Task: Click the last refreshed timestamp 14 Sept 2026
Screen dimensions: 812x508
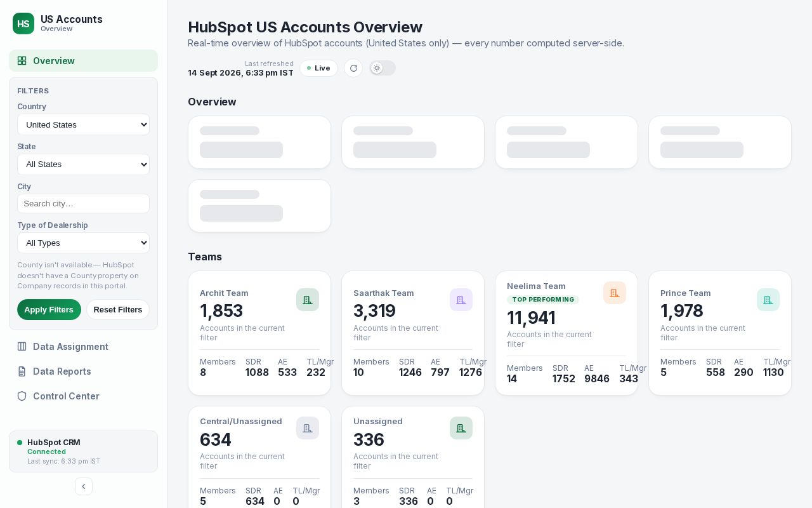Action: click(240, 73)
